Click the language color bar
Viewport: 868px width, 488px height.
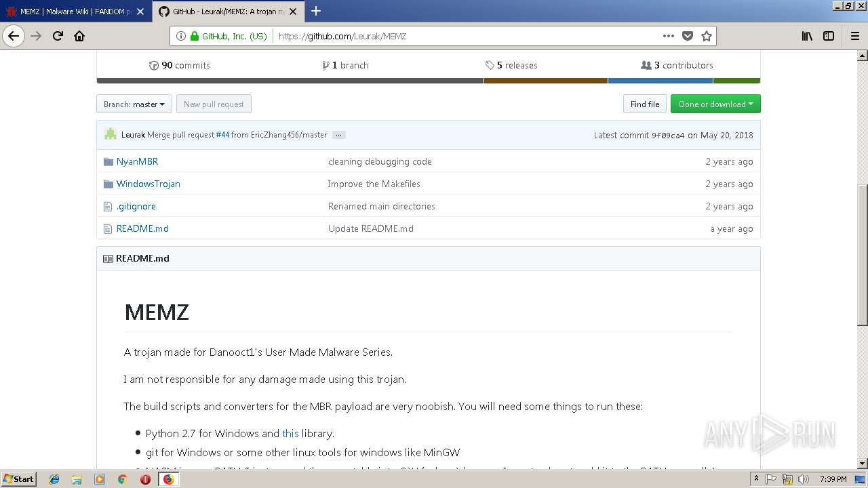coord(429,81)
